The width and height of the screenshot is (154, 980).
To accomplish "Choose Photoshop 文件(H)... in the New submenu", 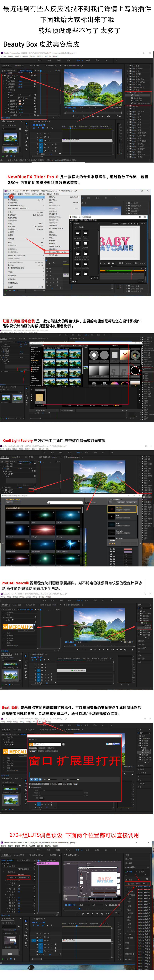I will pyautogui.click(x=57, y=228).
